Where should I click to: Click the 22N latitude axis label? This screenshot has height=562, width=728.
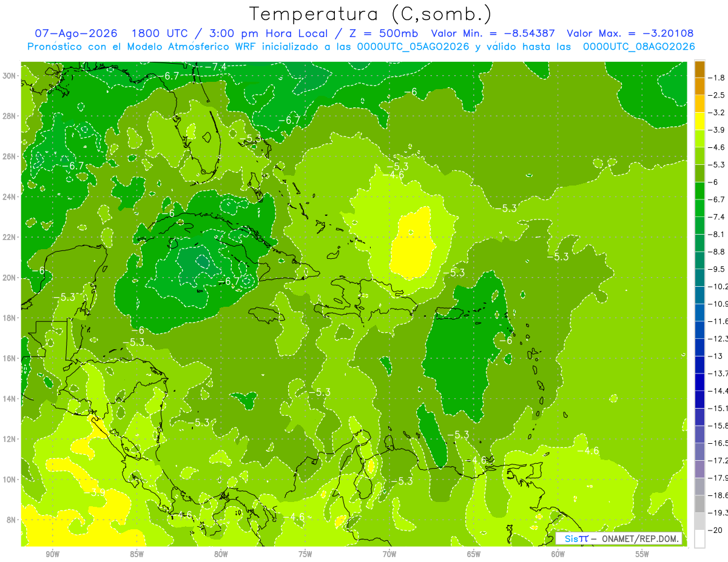coord(10,237)
